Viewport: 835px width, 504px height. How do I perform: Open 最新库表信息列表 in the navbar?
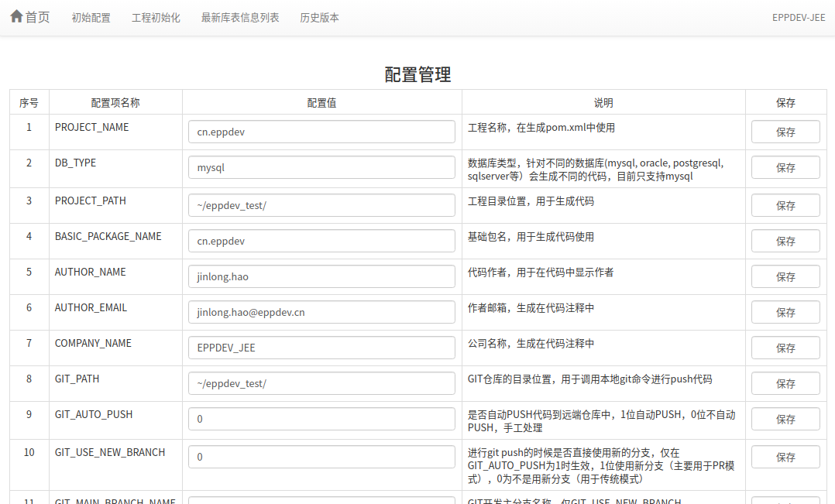tap(240, 18)
